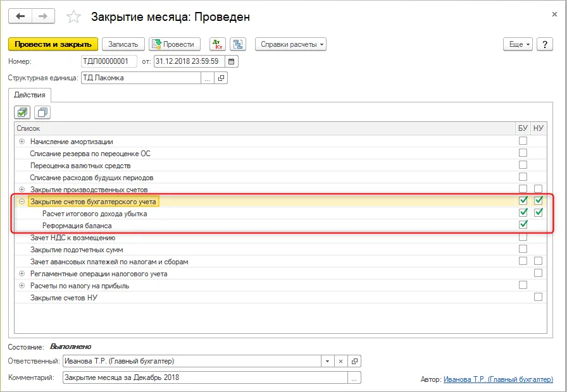The image size is (567, 392).
Task: Open the Справки расчеты dropdown
Action: tap(290, 44)
